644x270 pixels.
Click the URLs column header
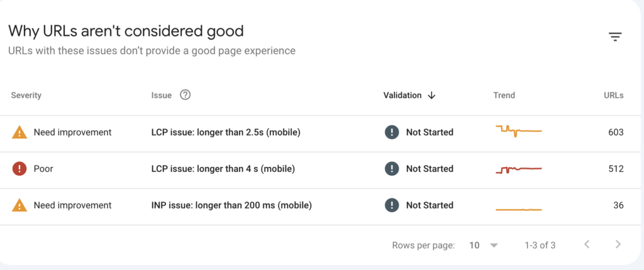(x=613, y=95)
